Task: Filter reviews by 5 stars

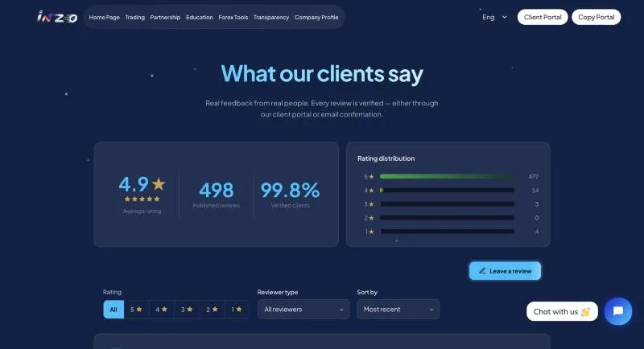Action: click(x=136, y=310)
